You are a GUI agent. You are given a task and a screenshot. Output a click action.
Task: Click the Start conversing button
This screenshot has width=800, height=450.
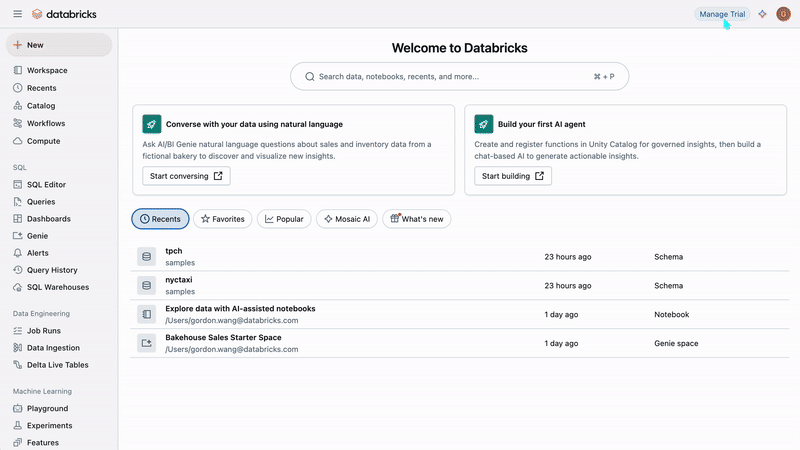click(186, 176)
